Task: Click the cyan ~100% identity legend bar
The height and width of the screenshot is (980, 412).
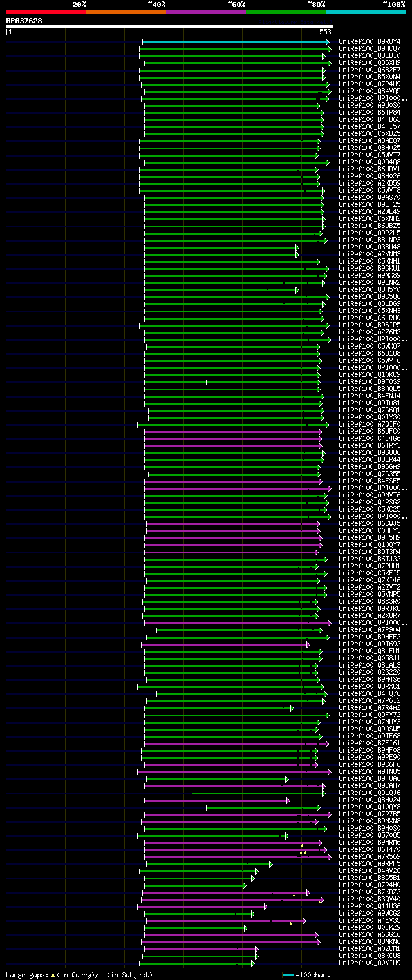Action: [x=366, y=12]
